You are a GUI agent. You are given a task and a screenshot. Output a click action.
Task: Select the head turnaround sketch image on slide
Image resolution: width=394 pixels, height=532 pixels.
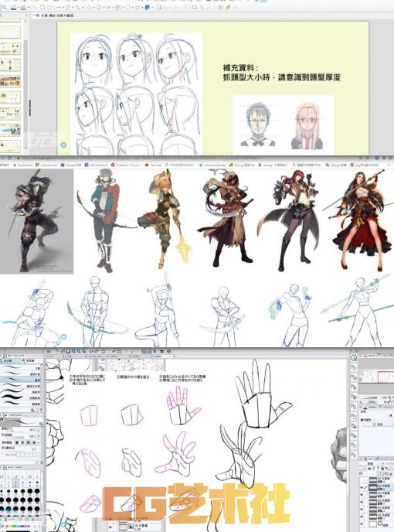(136, 94)
